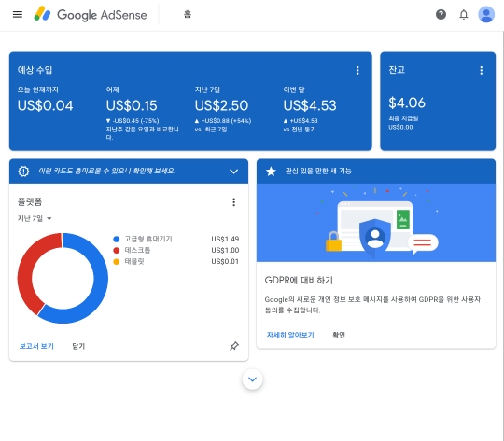Click the GDPR illustration image
This screenshot has height=441, width=504.
click(376, 223)
